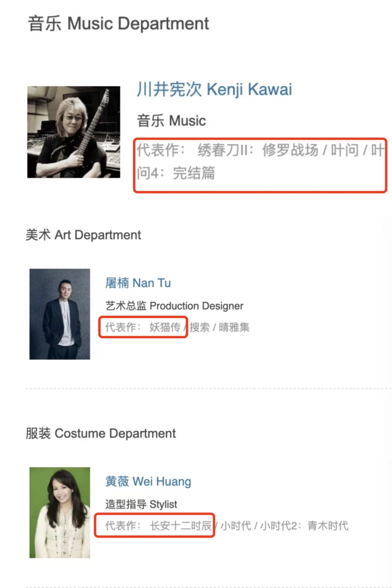Screen dimensions: 392x588
Task: Click the 小时代 work after 长安十二时辰
Action: tap(236, 526)
